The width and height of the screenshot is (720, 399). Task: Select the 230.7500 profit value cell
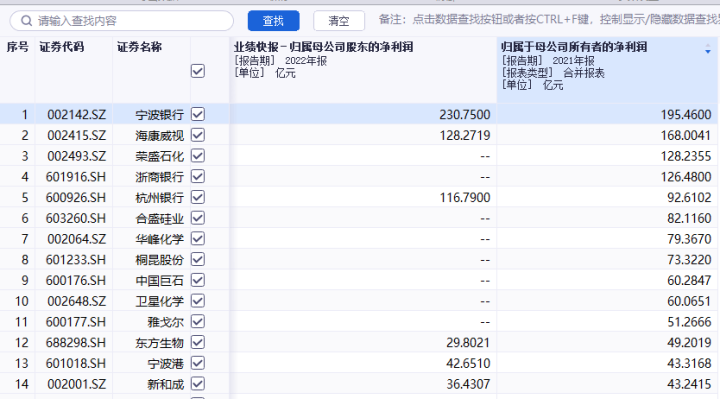click(465, 114)
